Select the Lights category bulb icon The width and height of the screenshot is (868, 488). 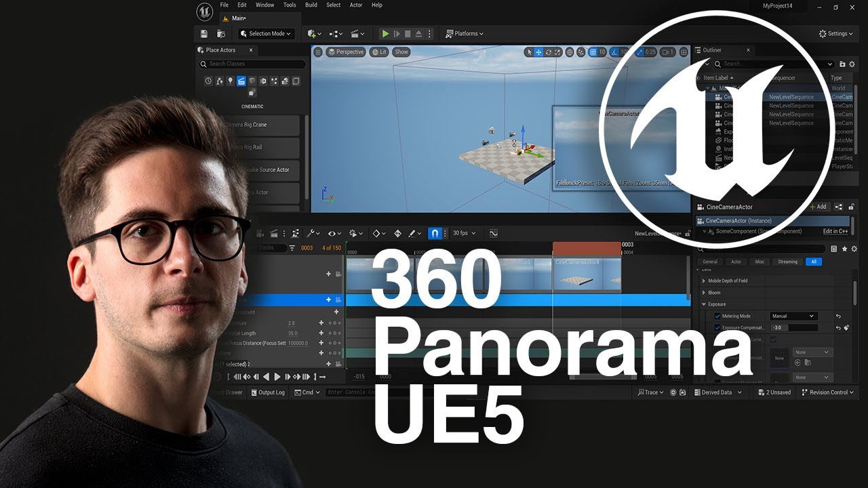(x=230, y=81)
